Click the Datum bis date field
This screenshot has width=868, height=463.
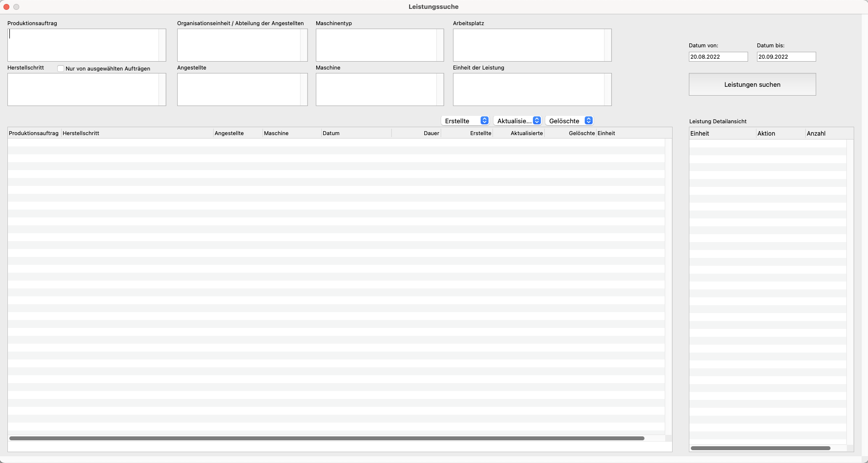pyautogui.click(x=786, y=57)
